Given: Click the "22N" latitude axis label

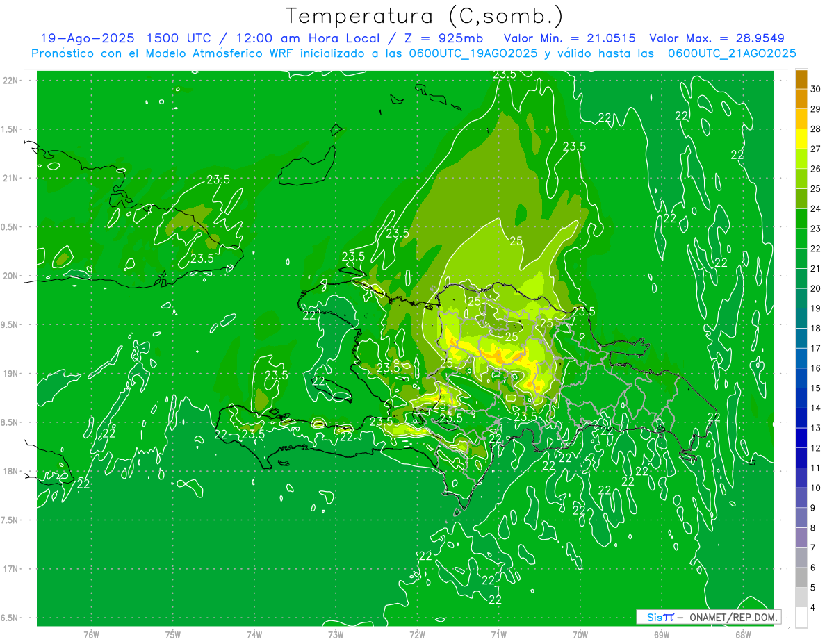Looking at the screenshot, I should pos(10,81).
